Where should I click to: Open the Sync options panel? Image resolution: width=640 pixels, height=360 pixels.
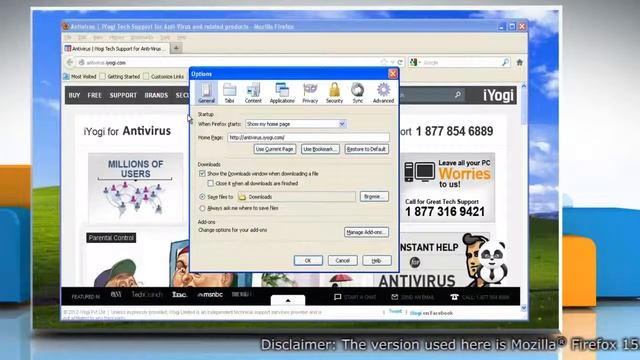(x=358, y=92)
